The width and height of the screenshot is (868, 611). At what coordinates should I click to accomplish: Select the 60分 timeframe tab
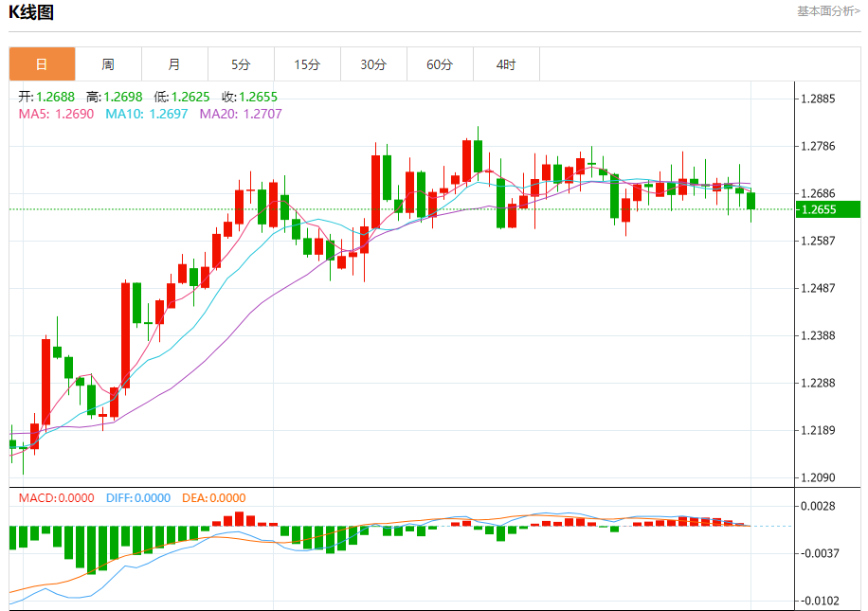tap(440, 64)
